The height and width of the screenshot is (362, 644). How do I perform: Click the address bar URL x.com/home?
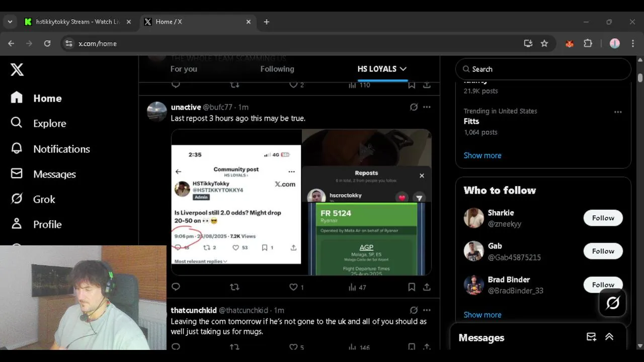(x=98, y=44)
